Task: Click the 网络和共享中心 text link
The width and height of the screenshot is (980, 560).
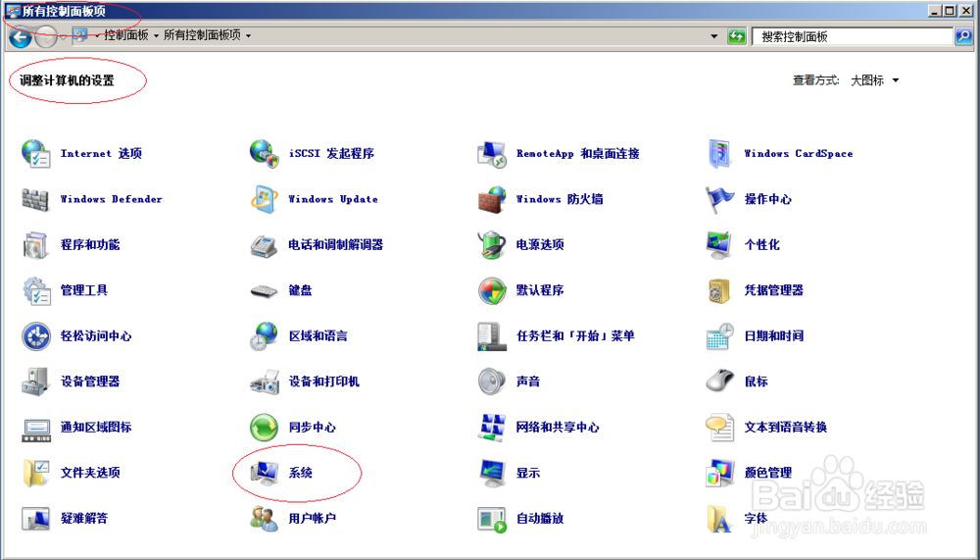Action: click(558, 427)
